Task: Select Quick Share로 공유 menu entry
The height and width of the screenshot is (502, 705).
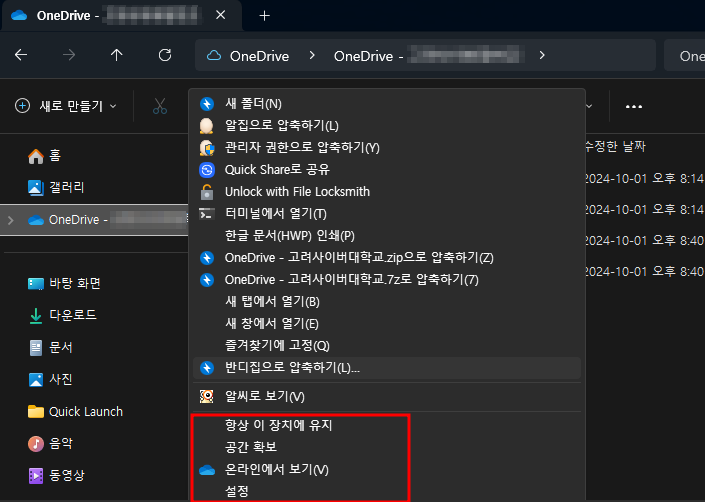Action: 387,169
